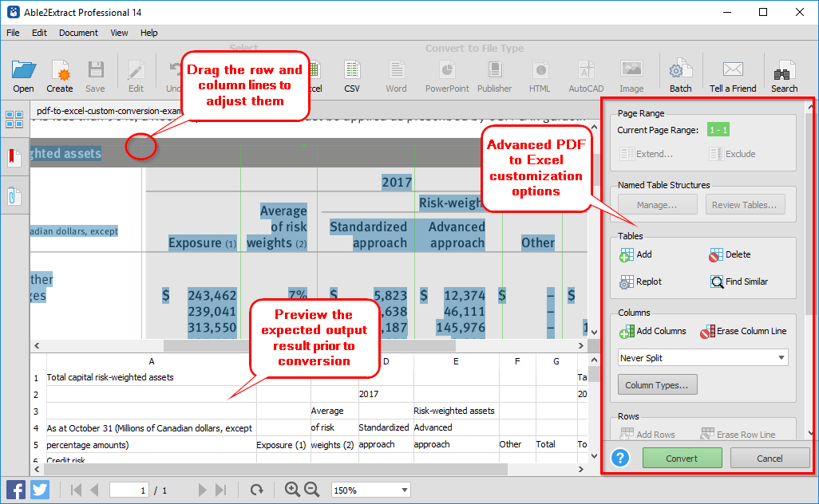Open the Document menu

coord(78,33)
